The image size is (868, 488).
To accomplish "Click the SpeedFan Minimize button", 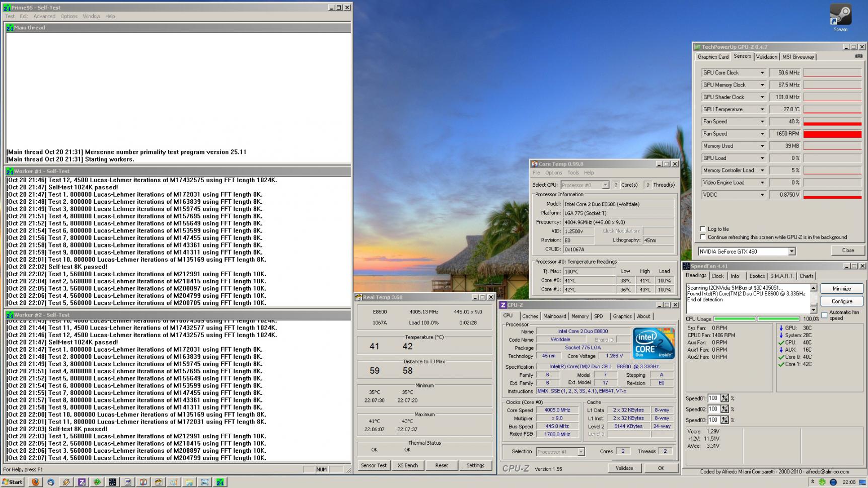I will pos(842,289).
